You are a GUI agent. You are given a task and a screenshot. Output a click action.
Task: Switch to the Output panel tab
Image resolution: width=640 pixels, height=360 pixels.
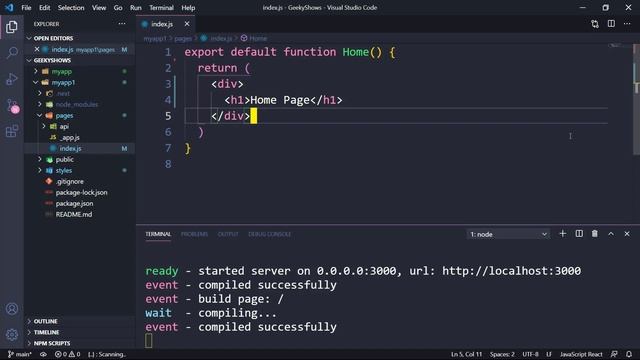228,234
